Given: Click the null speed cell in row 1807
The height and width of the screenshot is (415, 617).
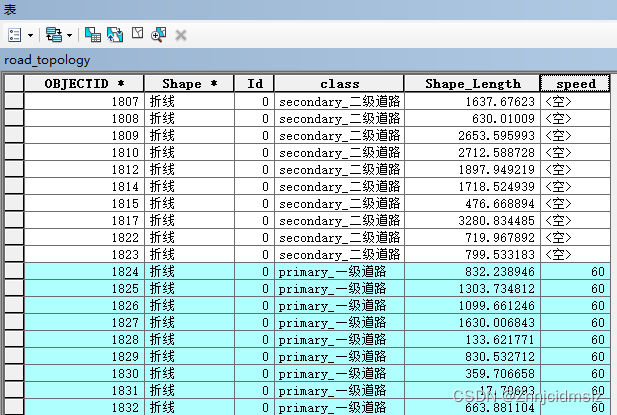Looking at the screenshot, I should coord(575,101).
